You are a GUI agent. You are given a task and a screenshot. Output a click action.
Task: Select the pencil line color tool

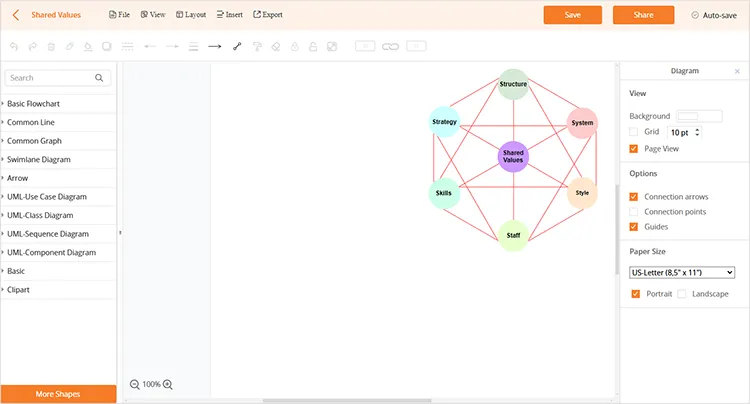pos(70,46)
